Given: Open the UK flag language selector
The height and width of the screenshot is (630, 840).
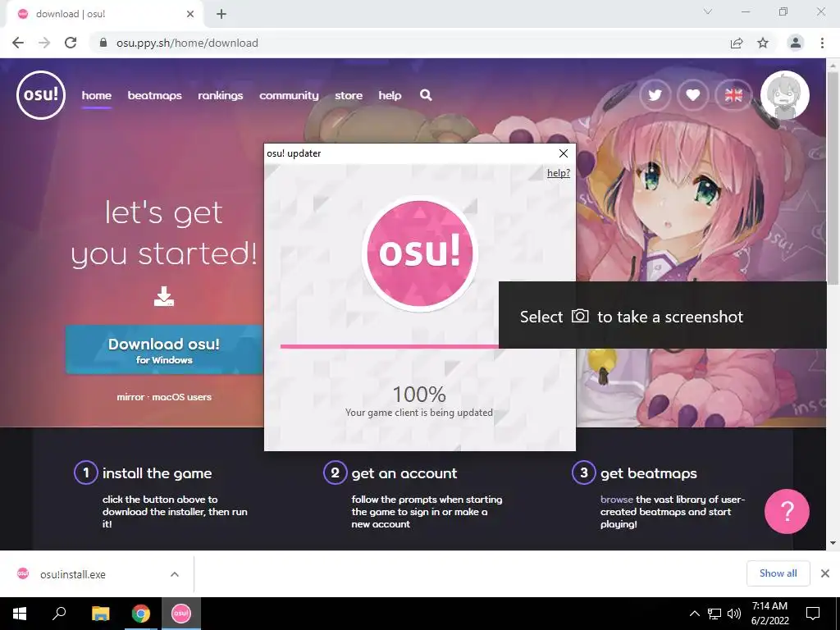Looking at the screenshot, I should point(733,95).
